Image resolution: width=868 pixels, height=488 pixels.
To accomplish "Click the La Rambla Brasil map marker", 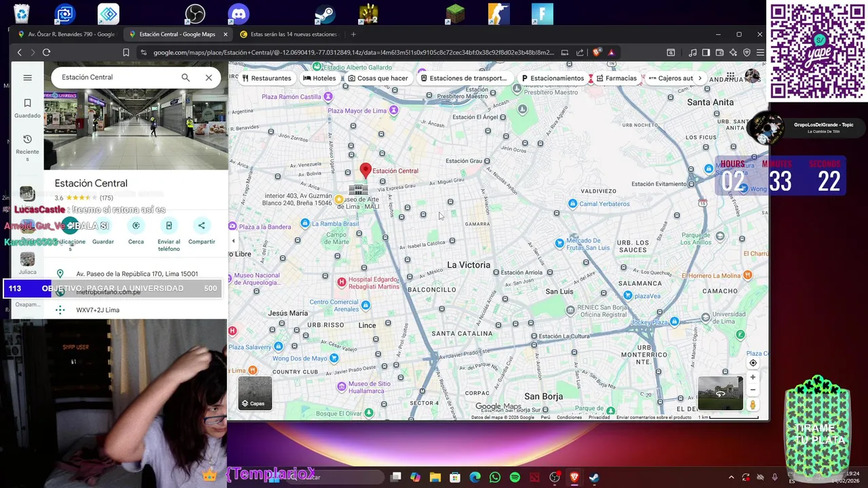I will tap(305, 224).
